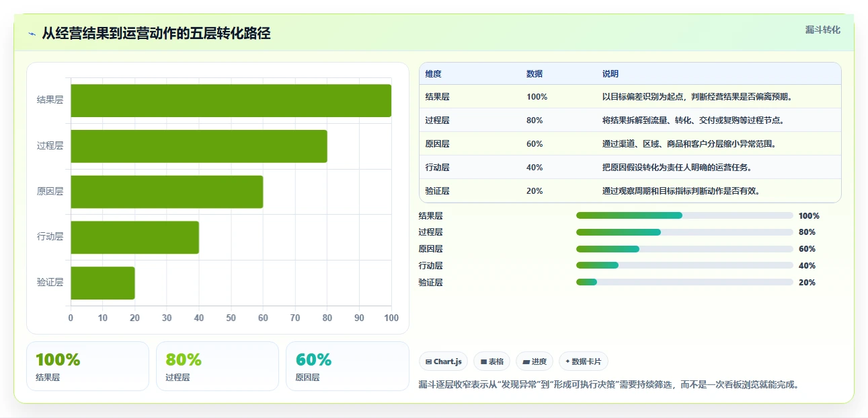Select the 数据卡片 chip label
This screenshot has height=418, width=868.
pos(587,362)
